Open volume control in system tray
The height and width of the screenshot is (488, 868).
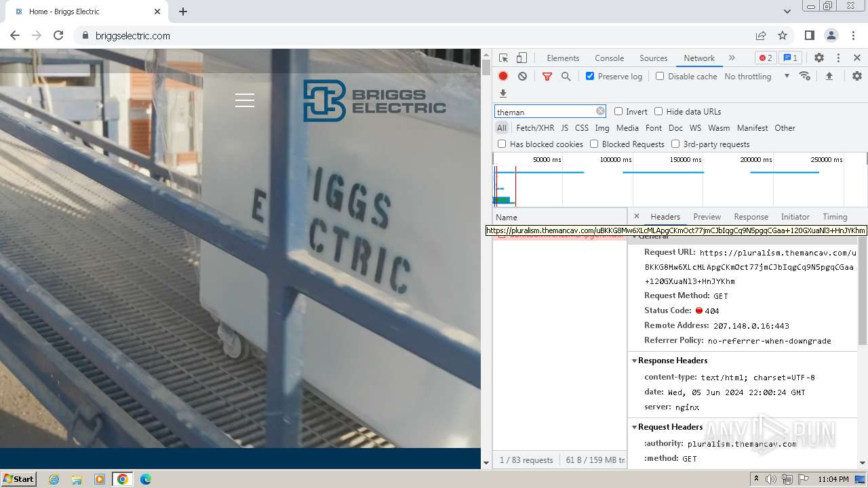tap(771, 479)
